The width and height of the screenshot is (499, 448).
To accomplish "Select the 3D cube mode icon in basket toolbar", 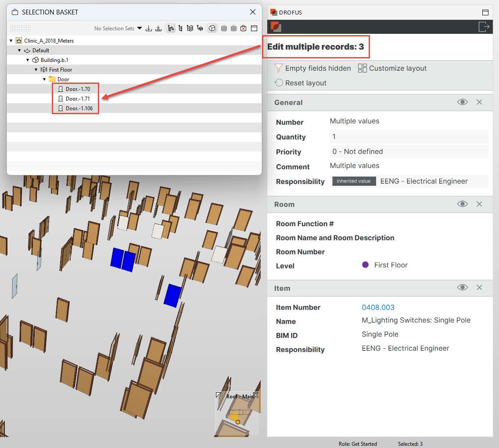I will pyautogui.click(x=212, y=29).
